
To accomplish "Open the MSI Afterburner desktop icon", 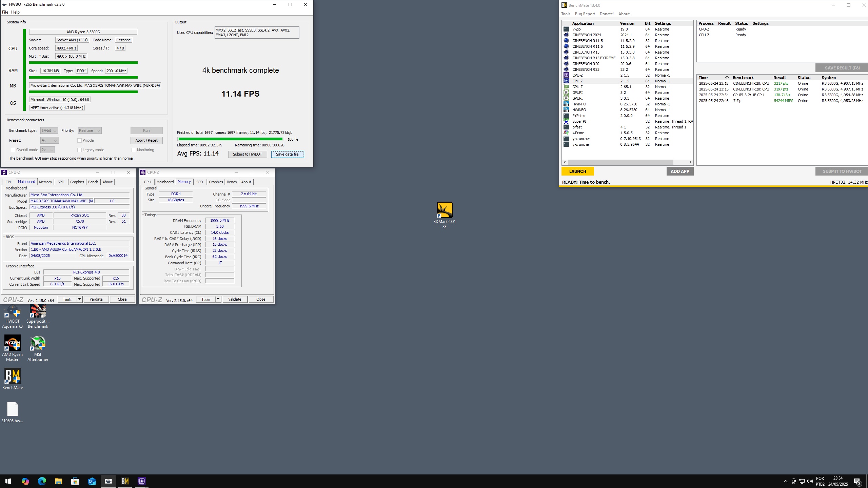I will 38,348.
